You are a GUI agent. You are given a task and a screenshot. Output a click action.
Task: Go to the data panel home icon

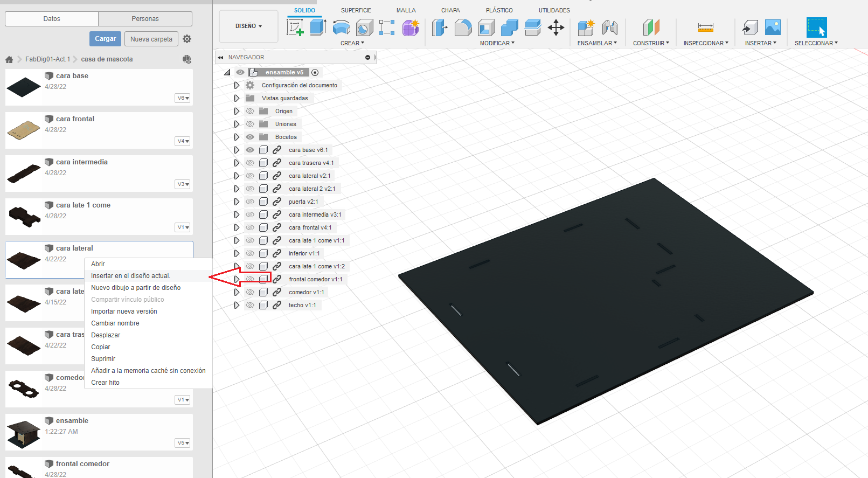[x=9, y=59]
